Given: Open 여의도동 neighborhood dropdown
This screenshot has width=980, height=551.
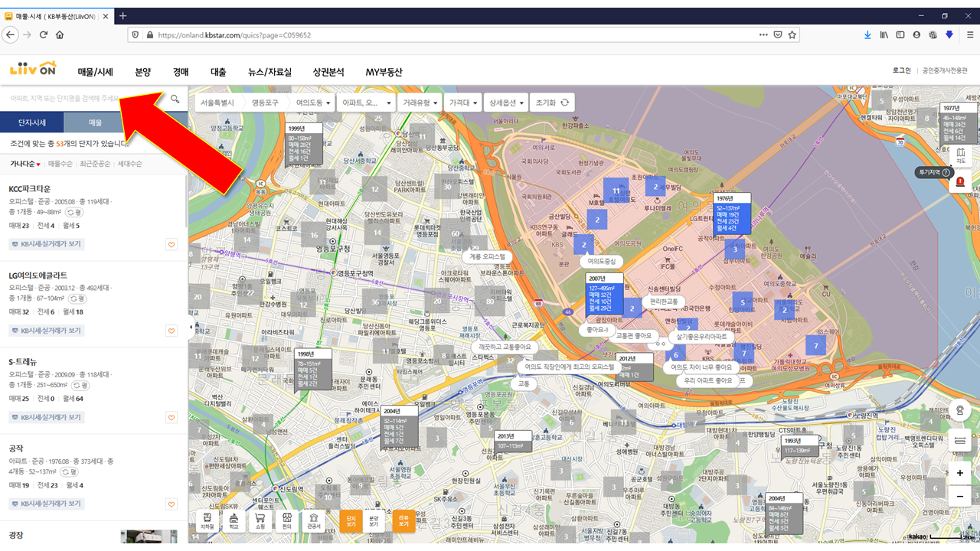Looking at the screenshot, I should click(313, 102).
